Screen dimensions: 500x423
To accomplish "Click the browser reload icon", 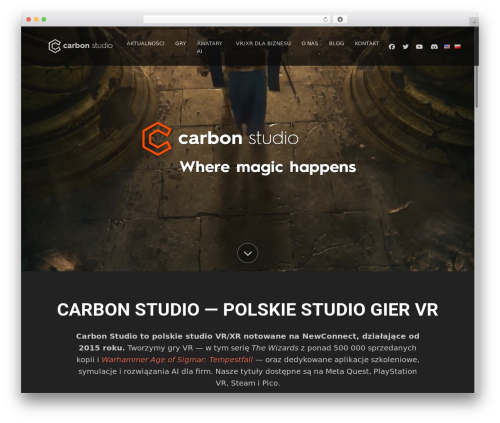I will [325, 19].
